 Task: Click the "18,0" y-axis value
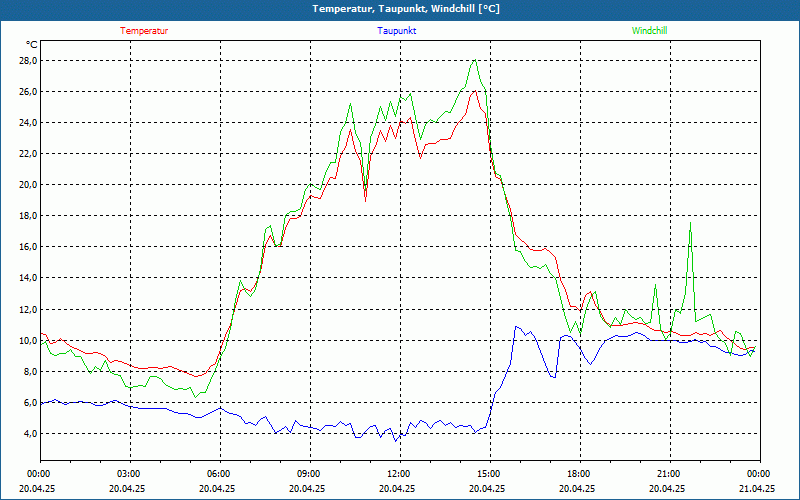click(29, 216)
